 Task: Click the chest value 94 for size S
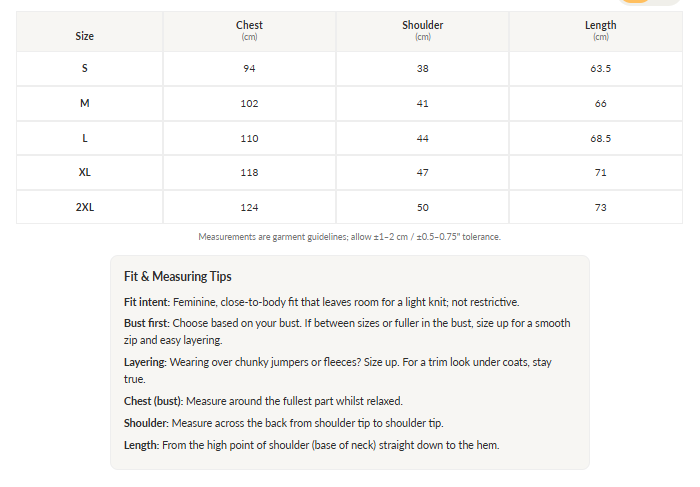[249, 69]
